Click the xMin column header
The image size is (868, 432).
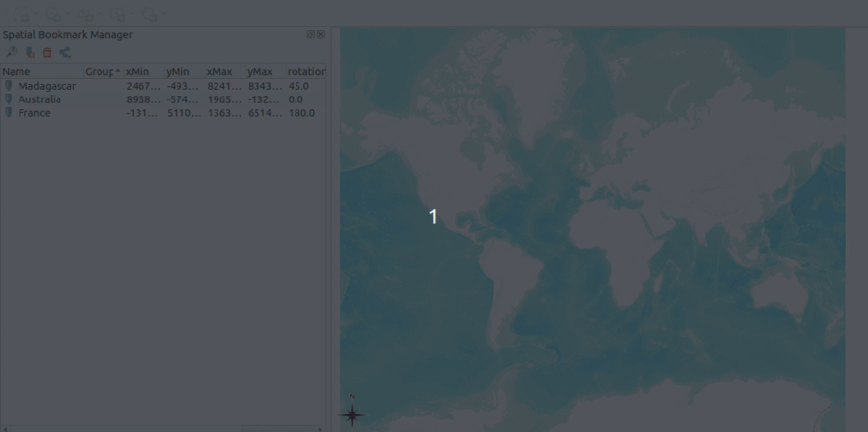[x=137, y=72]
